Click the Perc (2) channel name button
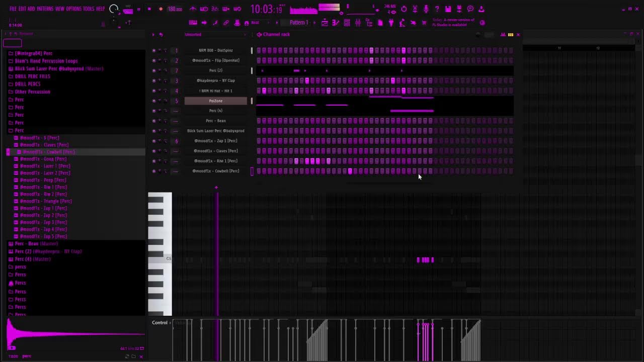The width and height of the screenshot is (644, 362). tap(216, 70)
